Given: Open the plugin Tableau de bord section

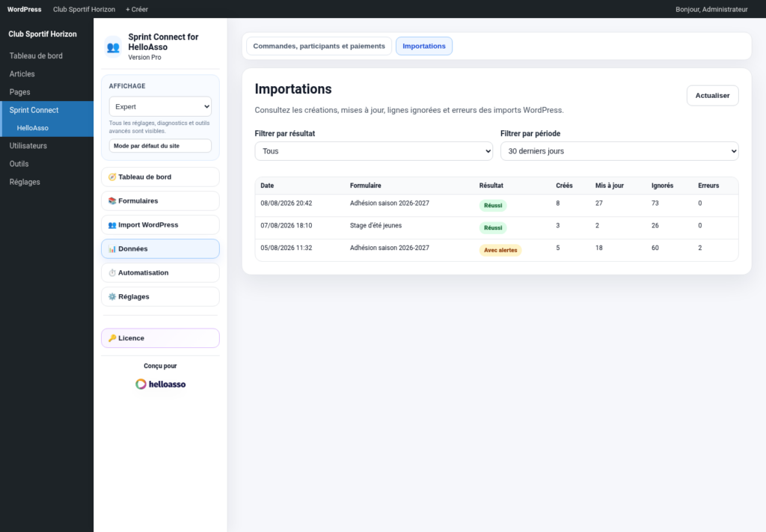Looking at the screenshot, I should tap(160, 177).
